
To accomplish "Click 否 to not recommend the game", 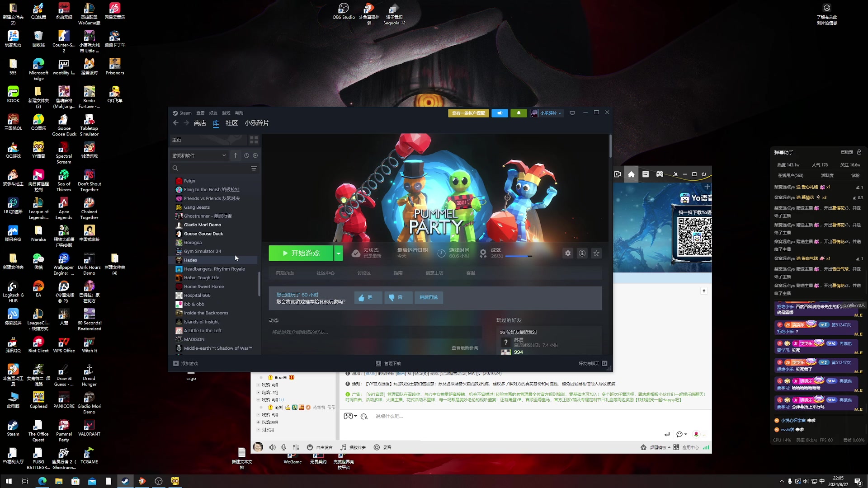I will click(x=398, y=297).
